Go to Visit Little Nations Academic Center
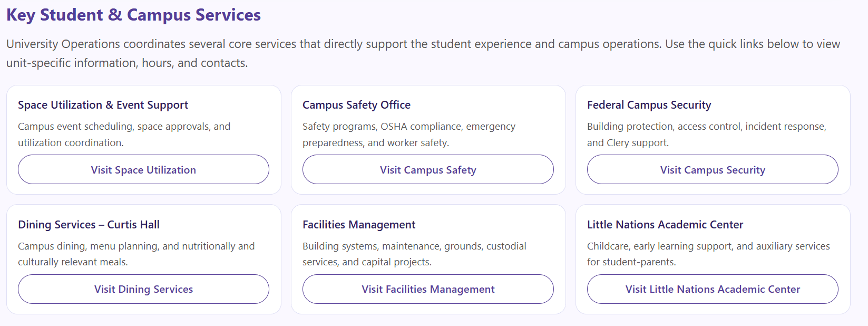Image resolution: width=868 pixels, height=326 pixels. [x=713, y=289]
